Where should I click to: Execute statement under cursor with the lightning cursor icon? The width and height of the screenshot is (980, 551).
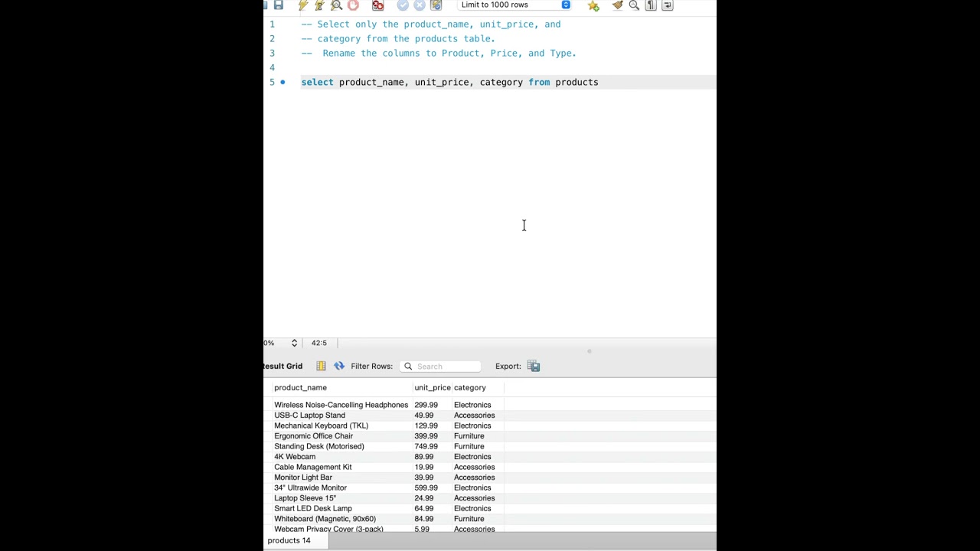click(319, 5)
